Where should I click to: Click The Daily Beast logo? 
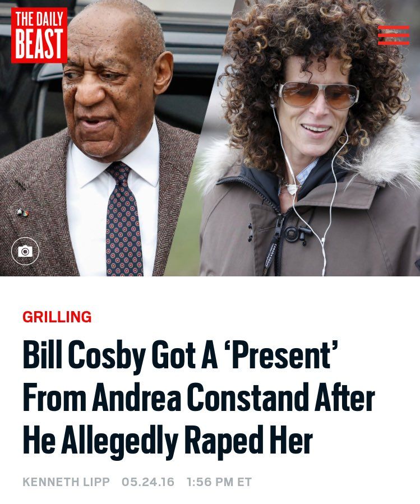39,35
